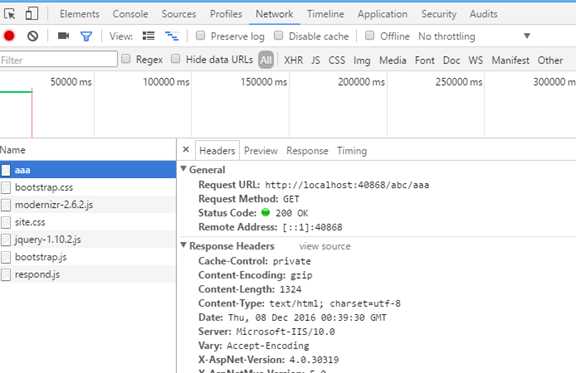Image resolution: width=576 pixels, height=373 pixels.
Task: Filter requests by Other
Action: [x=550, y=60]
